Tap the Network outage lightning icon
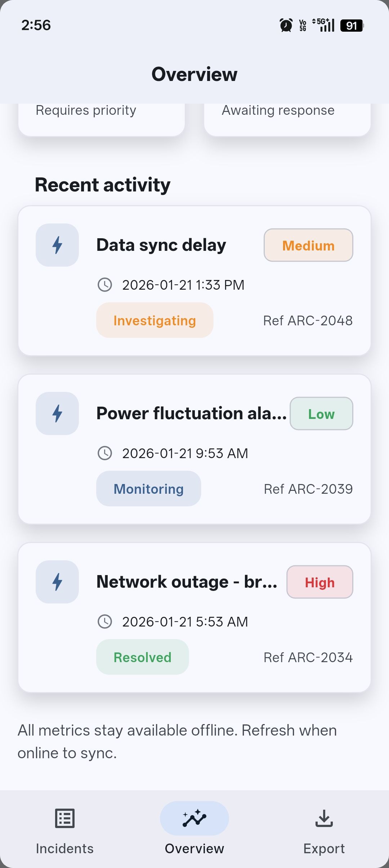The image size is (389, 868). (x=57, y=582)
